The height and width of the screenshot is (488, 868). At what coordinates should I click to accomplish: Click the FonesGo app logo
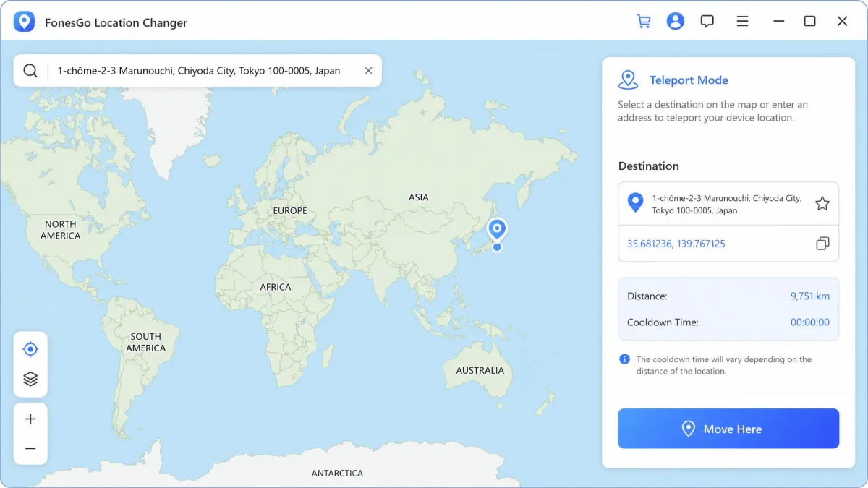(24, 22)
